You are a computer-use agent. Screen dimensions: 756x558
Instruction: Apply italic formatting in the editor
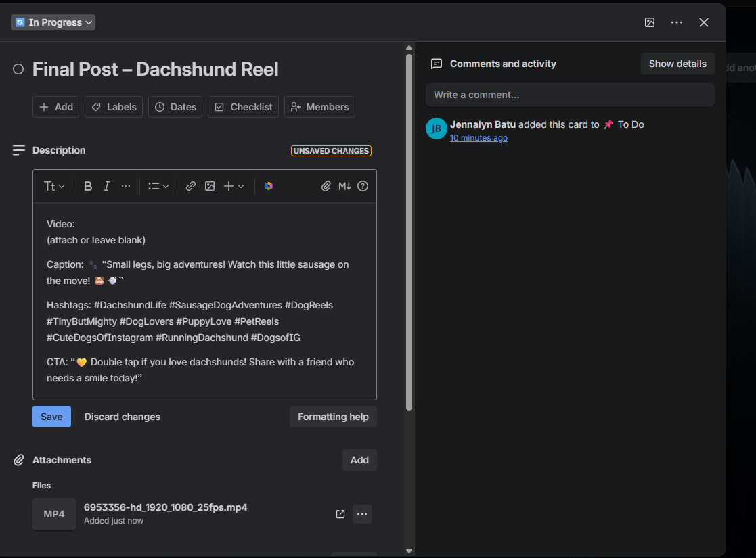pos(106,186)
